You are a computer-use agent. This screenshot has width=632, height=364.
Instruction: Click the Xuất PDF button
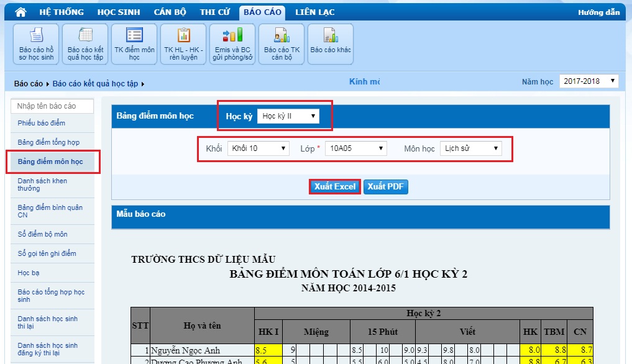(x=386, y=187)
